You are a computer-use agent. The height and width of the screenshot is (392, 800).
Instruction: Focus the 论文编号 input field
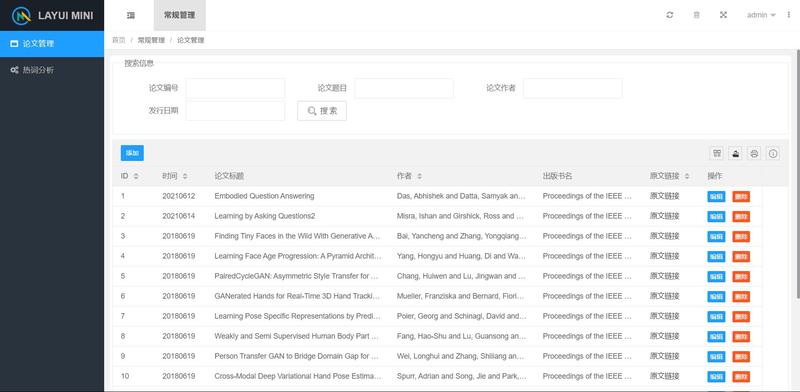coord(235,88)
